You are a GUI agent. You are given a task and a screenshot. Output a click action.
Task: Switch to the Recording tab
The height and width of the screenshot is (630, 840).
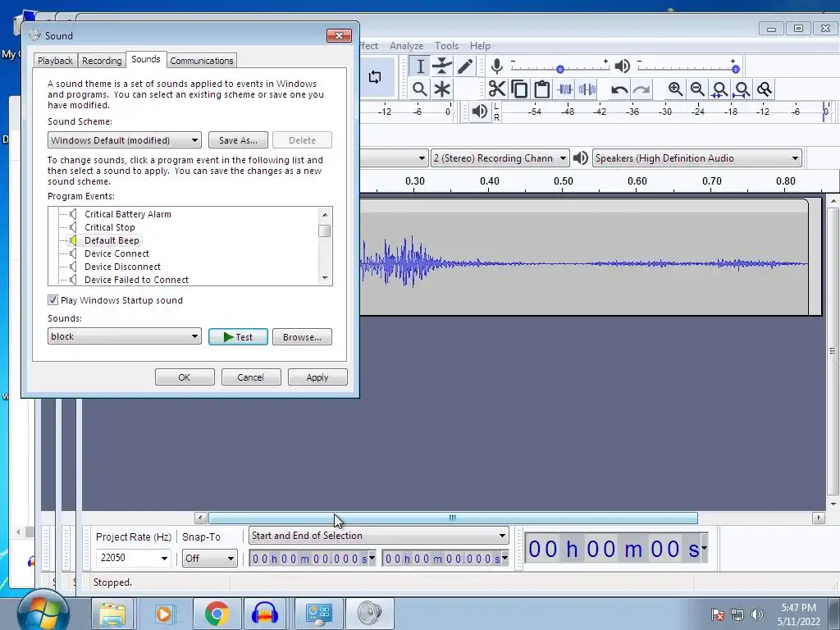click(102, 61)
